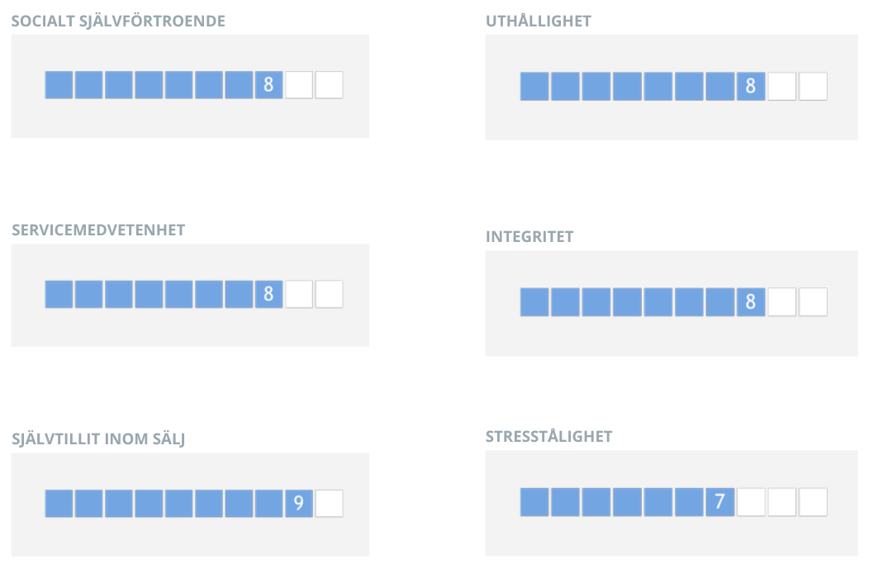Select the "7" segment under Stresstålighet
The width and height of the screenshot is (869, 588).
719,502
